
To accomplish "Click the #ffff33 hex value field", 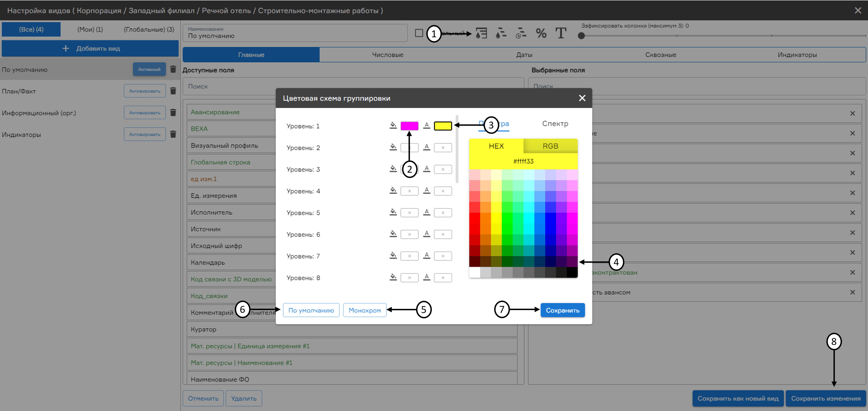I will (x=523, y=161).
